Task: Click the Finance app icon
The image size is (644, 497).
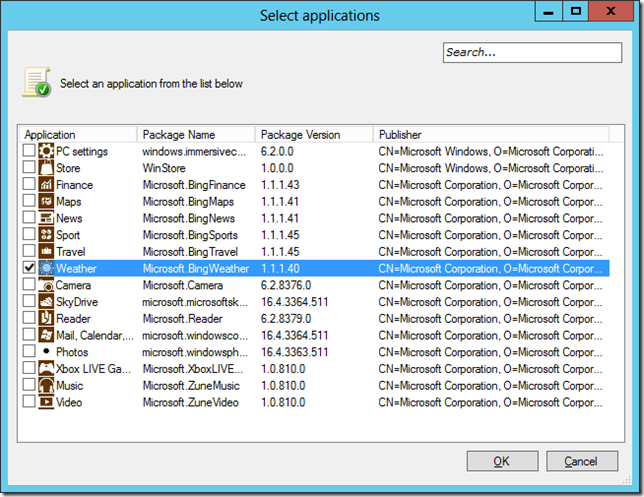Action: click(46, 185)
